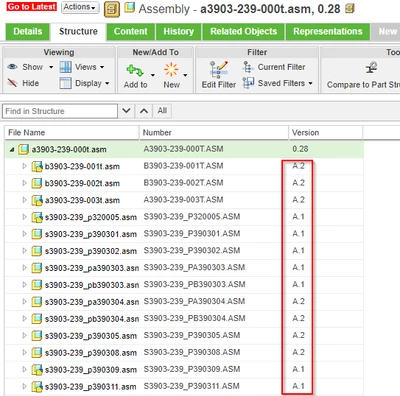Open the History tab
The height and width of the screenshot is (396, 400).
pyautogui.click(x=179, y=32)
